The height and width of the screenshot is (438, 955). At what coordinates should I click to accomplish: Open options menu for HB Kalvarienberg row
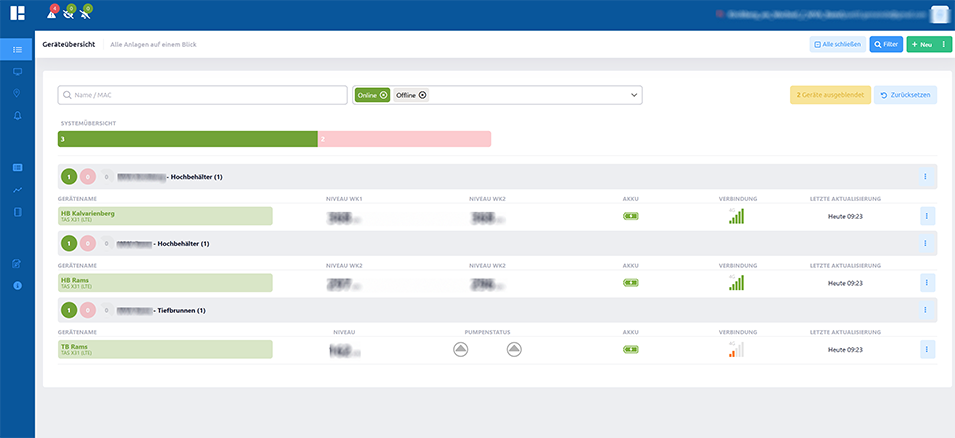tap(926, 216)
